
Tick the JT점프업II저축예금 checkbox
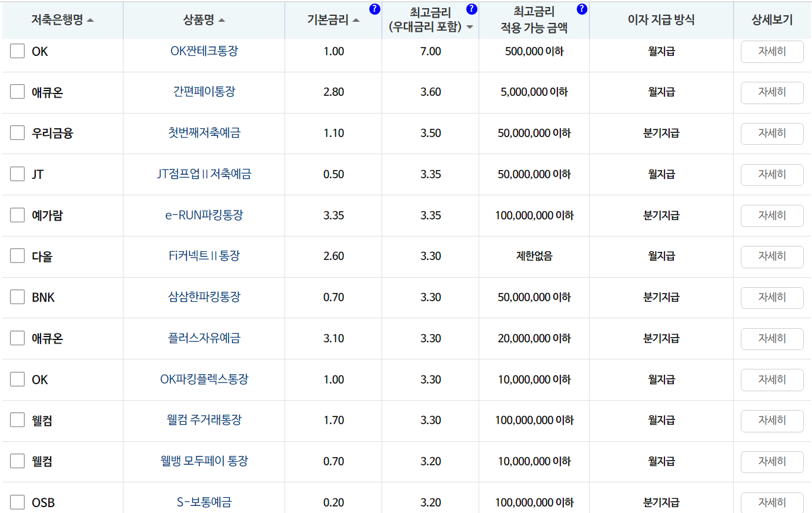click(17, 174)
